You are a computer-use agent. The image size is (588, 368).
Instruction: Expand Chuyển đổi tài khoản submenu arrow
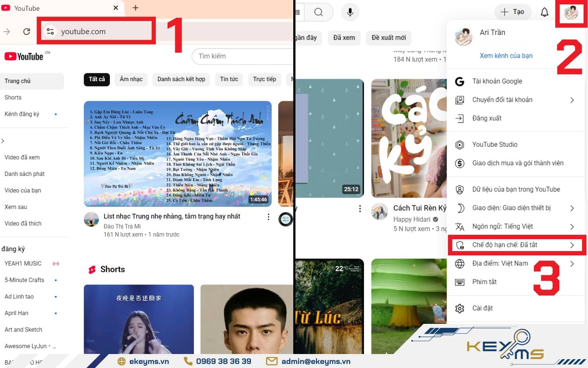[572, 100]
